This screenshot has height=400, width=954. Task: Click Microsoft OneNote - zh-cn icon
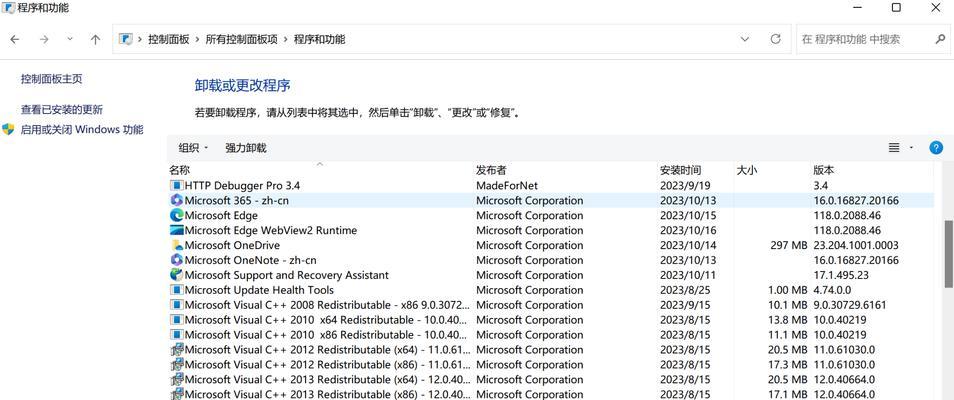point(176,260)
